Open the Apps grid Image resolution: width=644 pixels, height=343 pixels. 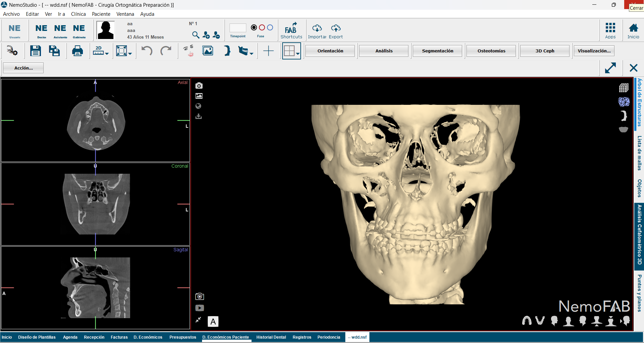point(610,31)
